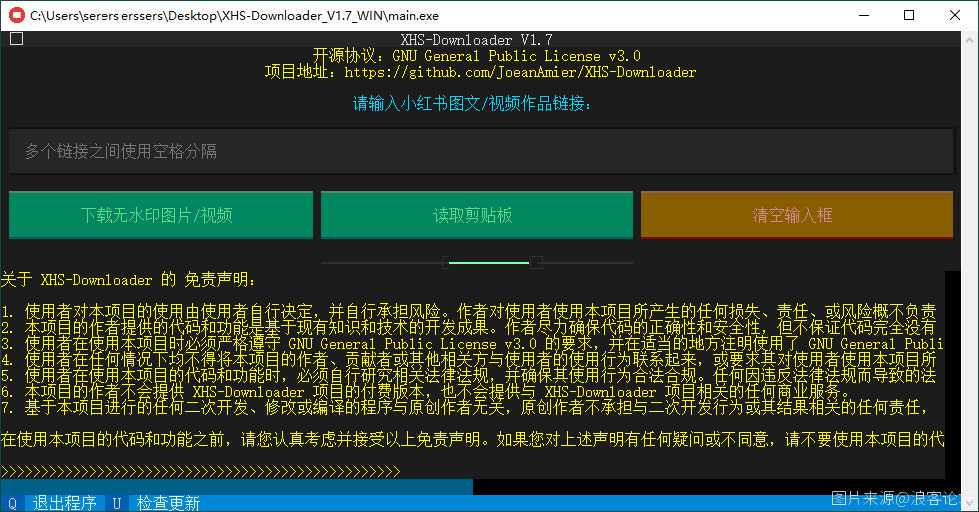
Task: Click 退出程序 in the footer bar
Action: pyautogui.click(x=64, y=503)
